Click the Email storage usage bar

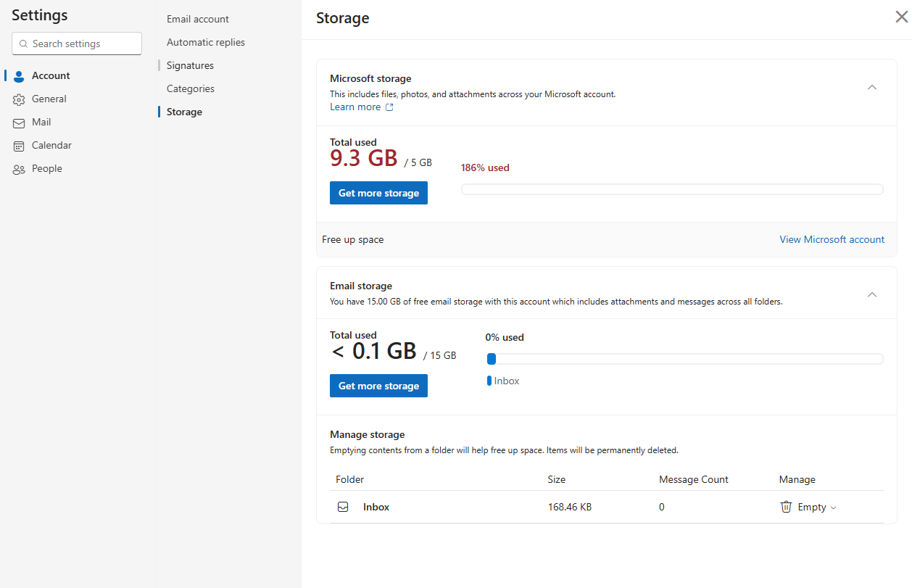[684, 359]
